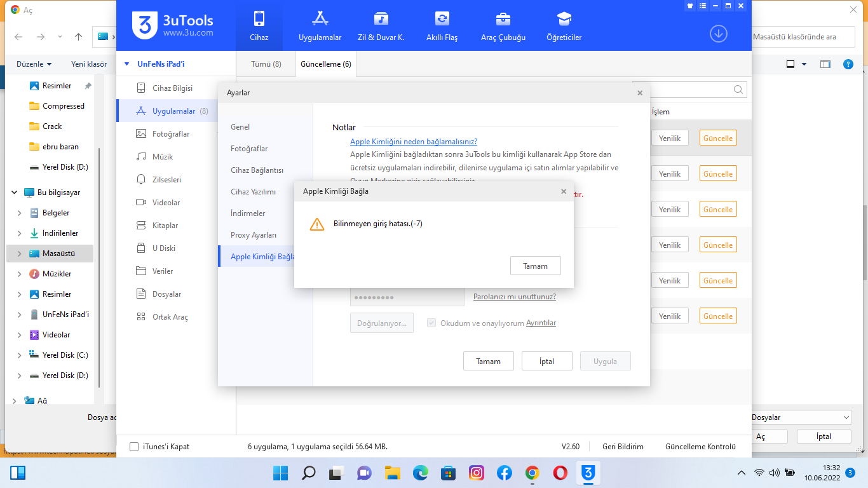The image size is (868, 488).
Task: Click the Geri Bildirim button
Action: [x=623, y=447]
